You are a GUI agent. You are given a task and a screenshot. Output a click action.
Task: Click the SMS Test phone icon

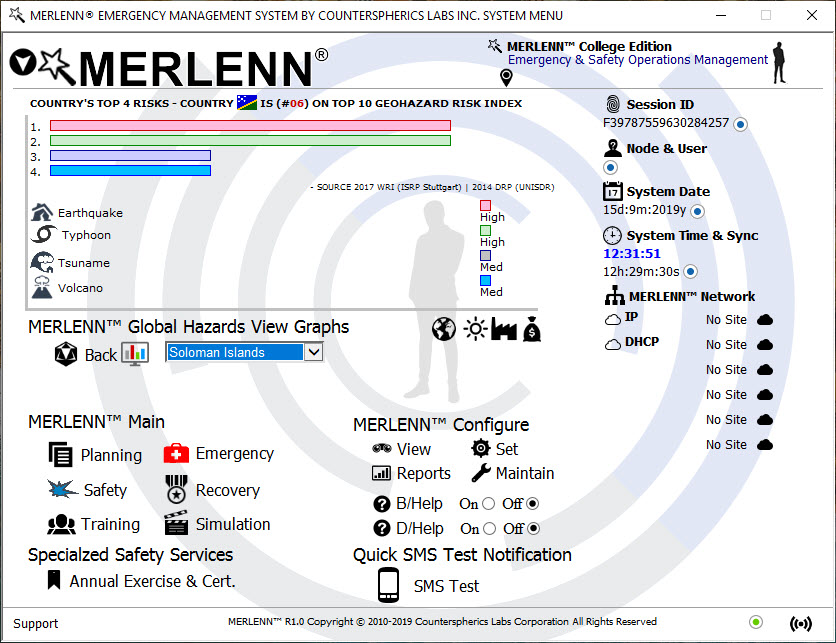(x=389, y=585)
